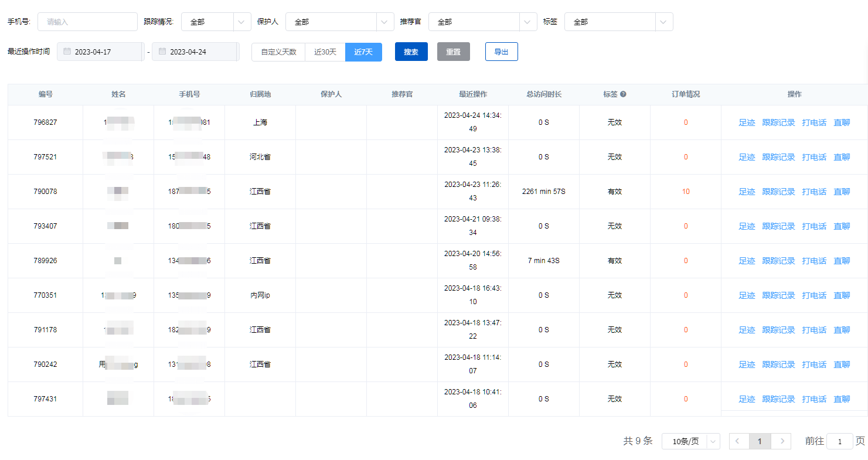The height and width of the screenshot is (460, 868).
Task: Click 直聊 for row 796827
Action: pyautogui.click(x=842, y=122)
